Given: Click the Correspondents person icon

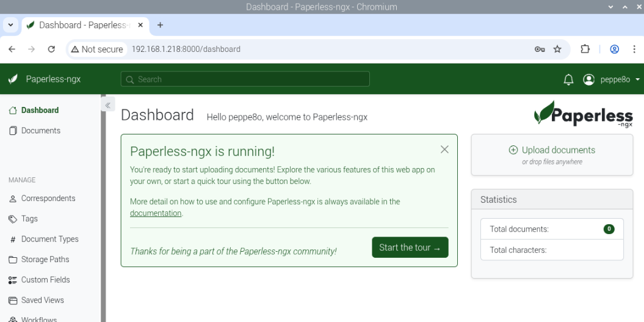Looking at the screenshot, I should click(13, 199).
